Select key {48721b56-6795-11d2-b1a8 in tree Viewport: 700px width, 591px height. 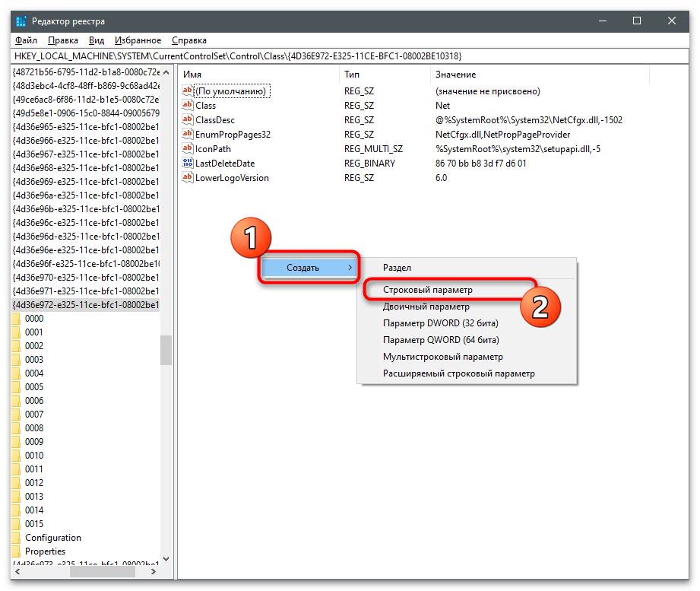tap(86, 72)
